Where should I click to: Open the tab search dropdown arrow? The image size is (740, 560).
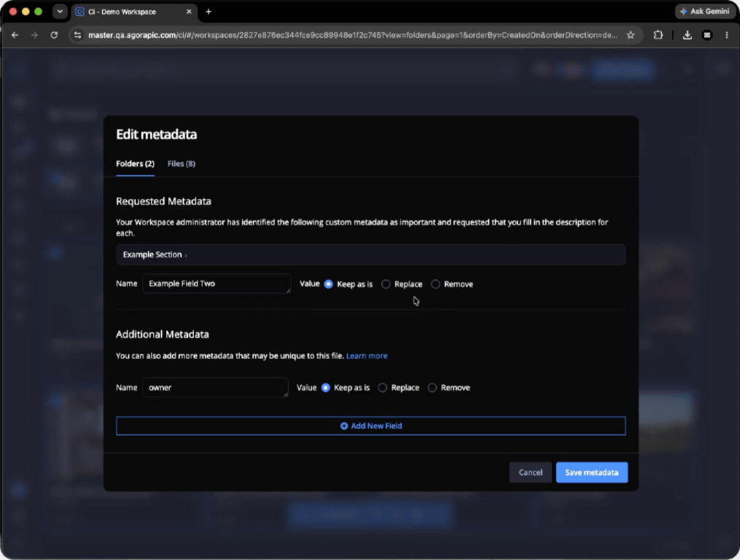(60, 12)
